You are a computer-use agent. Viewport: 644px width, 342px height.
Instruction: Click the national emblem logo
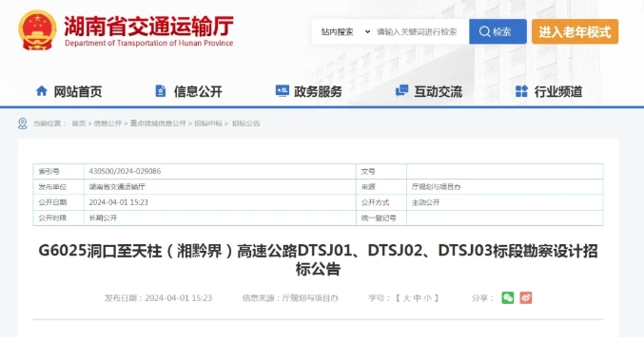37,30
